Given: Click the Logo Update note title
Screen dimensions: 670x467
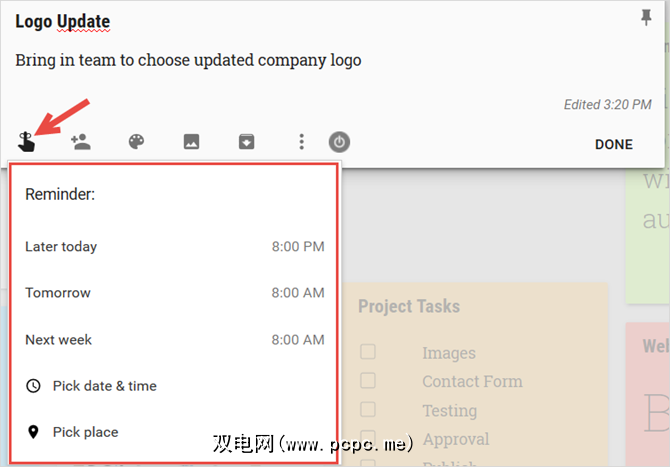Looking at the screenshot, I should (x=63, y=21).
